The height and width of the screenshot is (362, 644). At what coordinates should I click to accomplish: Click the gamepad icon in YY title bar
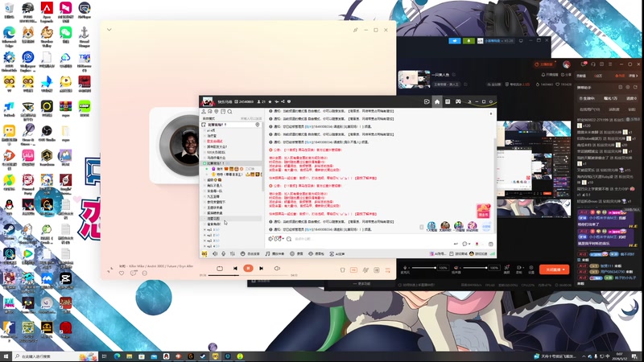point(458,101)
